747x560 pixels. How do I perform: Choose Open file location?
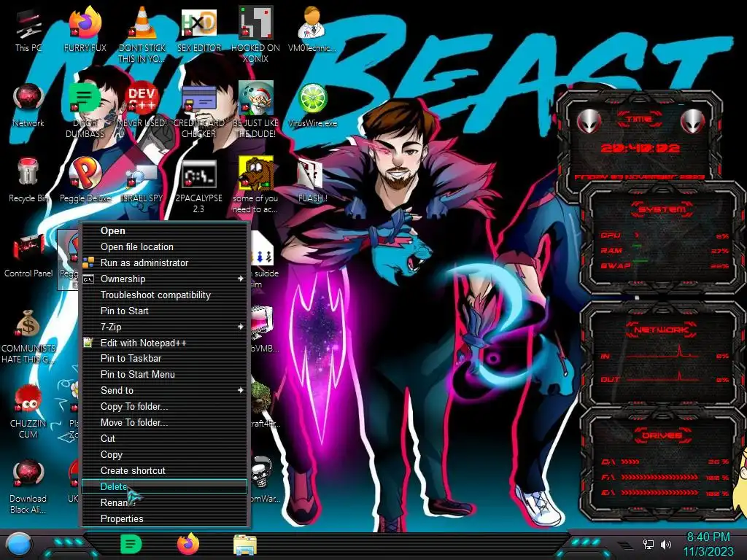tap(164, 246)
